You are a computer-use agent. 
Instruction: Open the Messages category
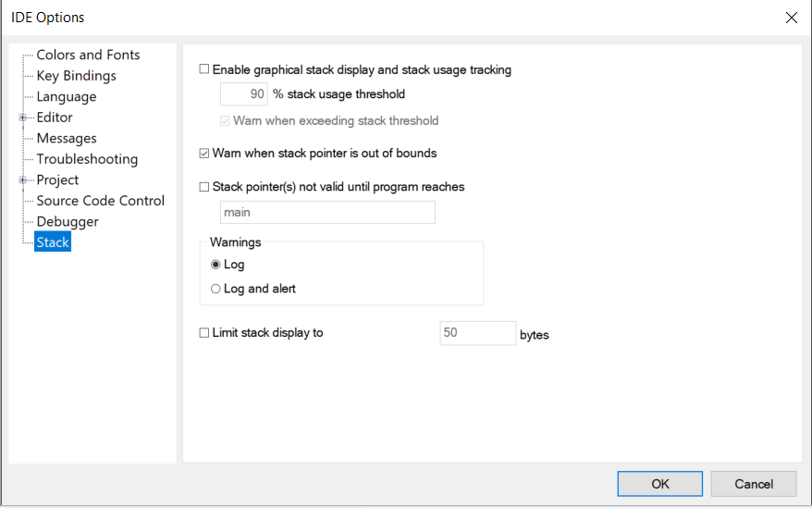66,138
